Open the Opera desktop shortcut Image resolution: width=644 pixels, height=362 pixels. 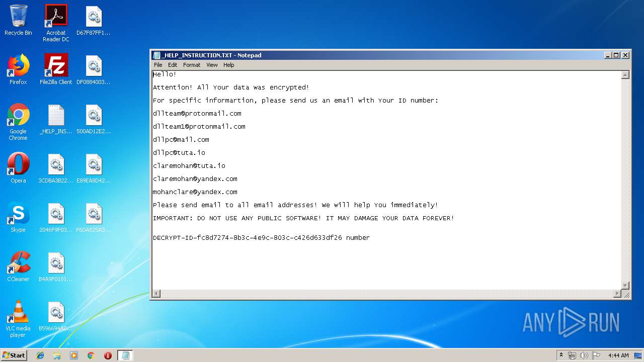18,168
